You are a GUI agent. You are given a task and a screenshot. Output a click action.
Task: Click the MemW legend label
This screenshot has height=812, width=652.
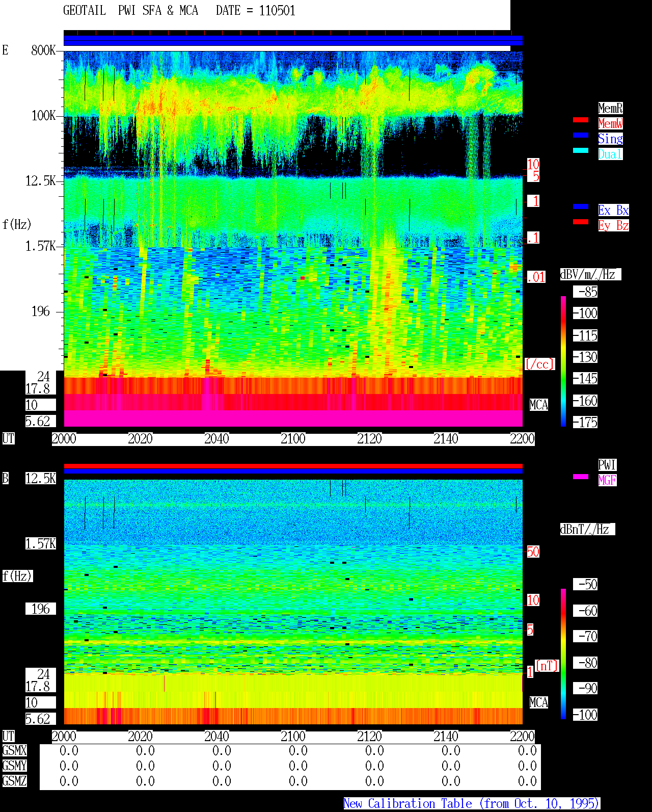coord(610,123)
